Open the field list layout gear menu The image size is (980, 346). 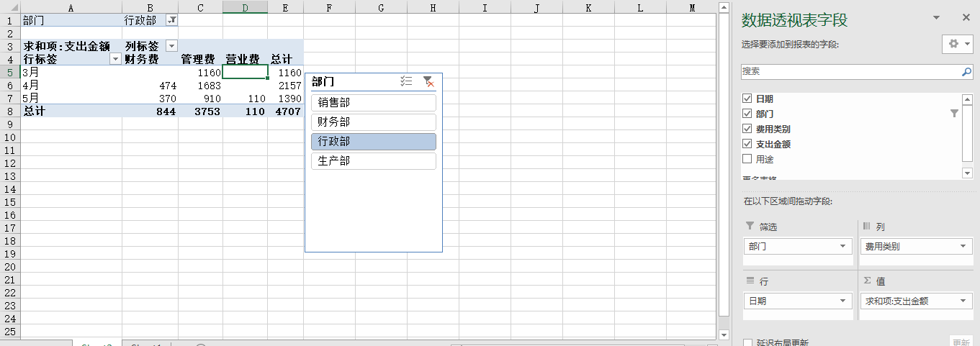[957, 44]
